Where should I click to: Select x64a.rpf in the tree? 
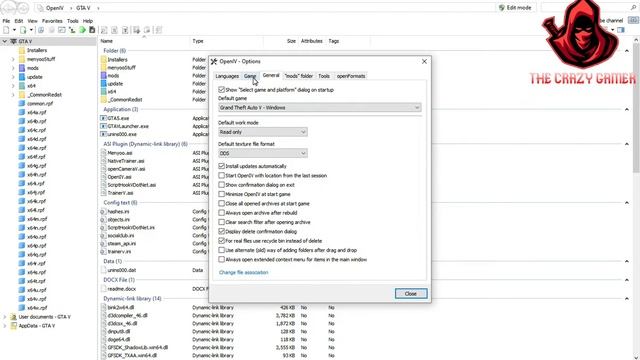(36, 112)
